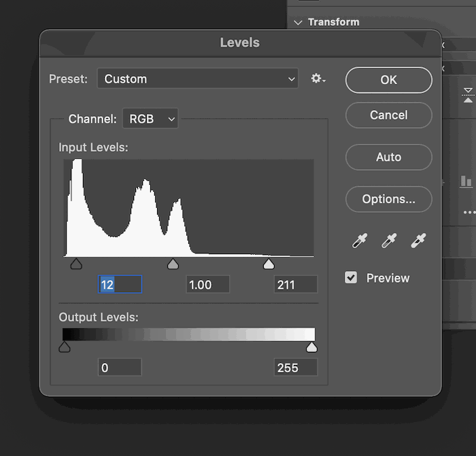Viewport: 476px width, 456px height.
Task: Select the gray point eyedropper
Action: point(388,241)
